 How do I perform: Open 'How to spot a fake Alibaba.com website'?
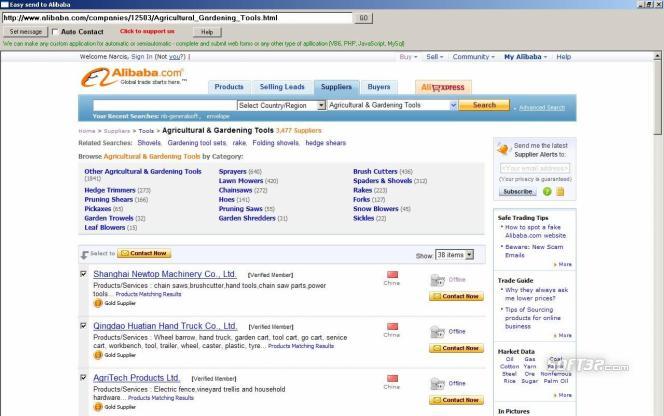pyautogui.click(x=535, y=231)
